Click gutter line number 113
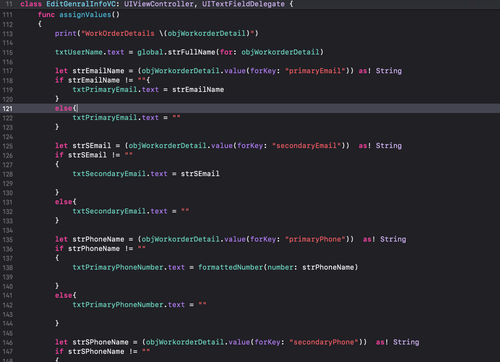This screenshot has width=500, height=362. pyautogui.click(x=7, y=34)
